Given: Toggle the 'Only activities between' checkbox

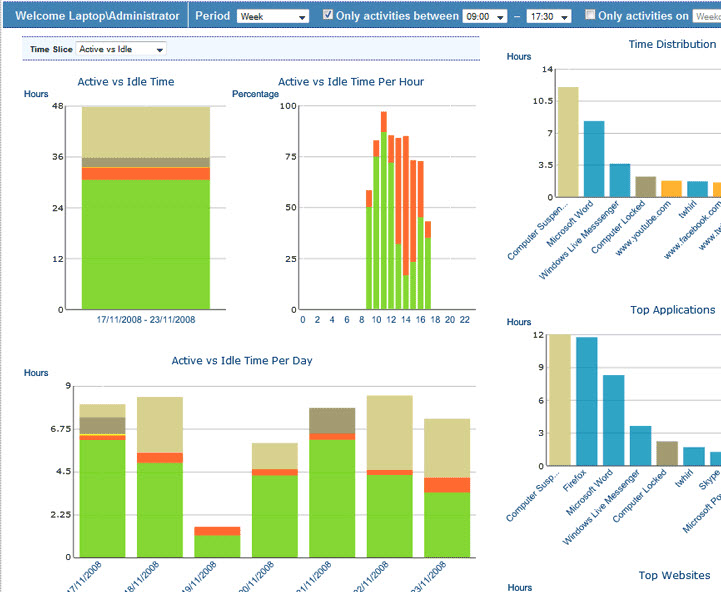Looking at the screenshot, I should (x=327, y=15).
